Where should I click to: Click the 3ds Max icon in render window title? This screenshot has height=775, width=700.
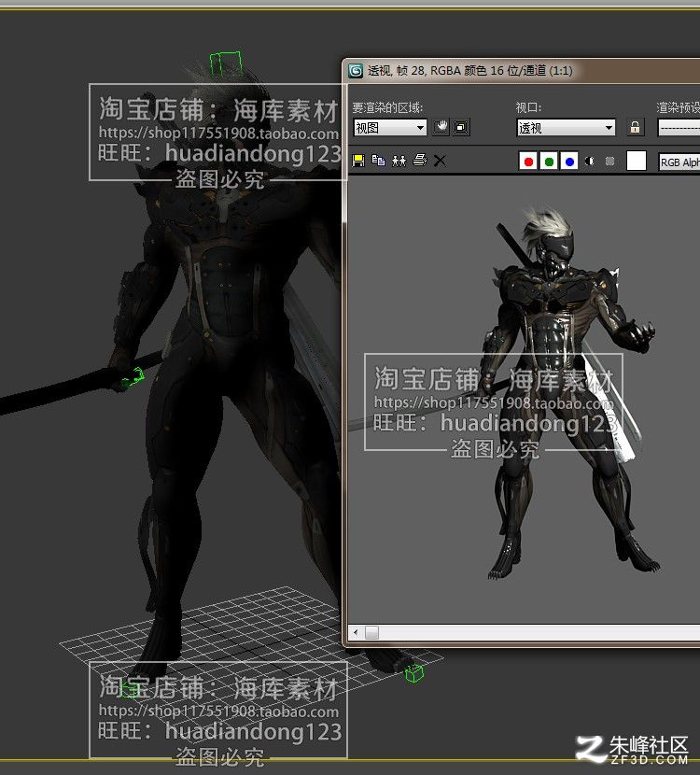pos(356,71)
